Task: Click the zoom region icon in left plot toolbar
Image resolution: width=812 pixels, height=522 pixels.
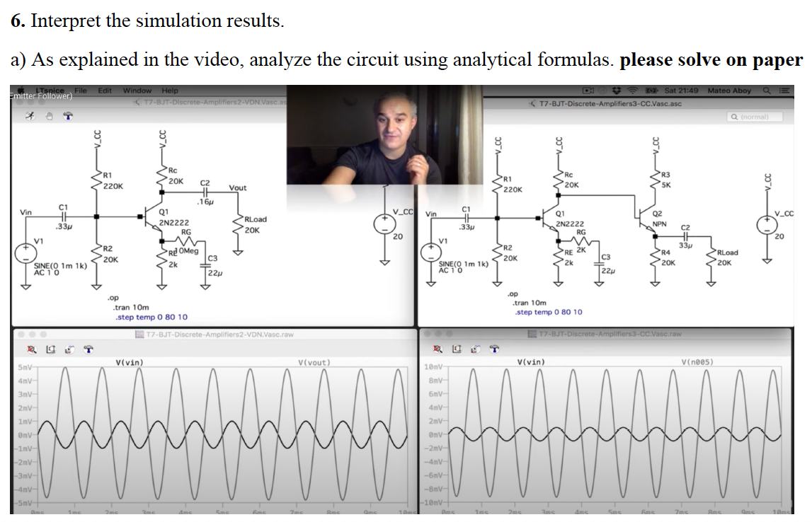Action: 50,349
